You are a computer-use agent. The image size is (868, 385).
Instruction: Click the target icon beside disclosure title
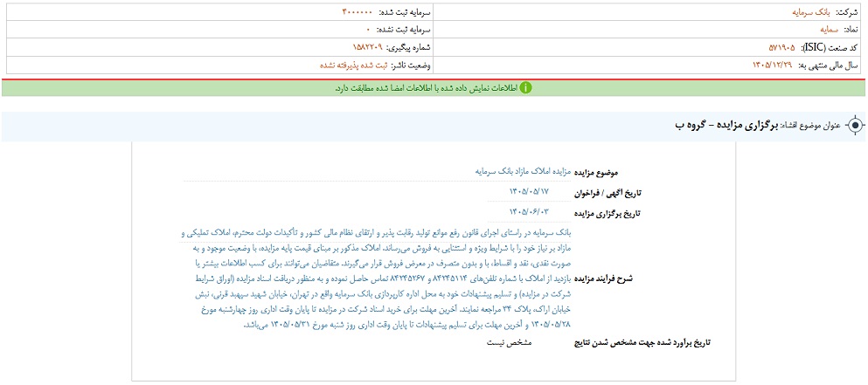[855, 126]
